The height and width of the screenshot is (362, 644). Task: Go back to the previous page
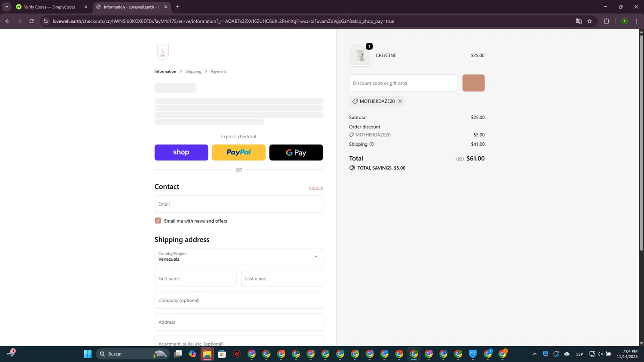[x=7, y=21]
